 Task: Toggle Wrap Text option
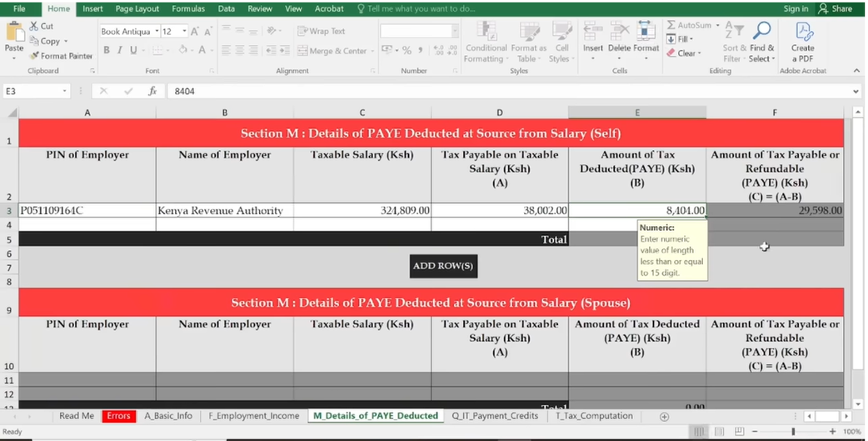[x=321, y=31]
